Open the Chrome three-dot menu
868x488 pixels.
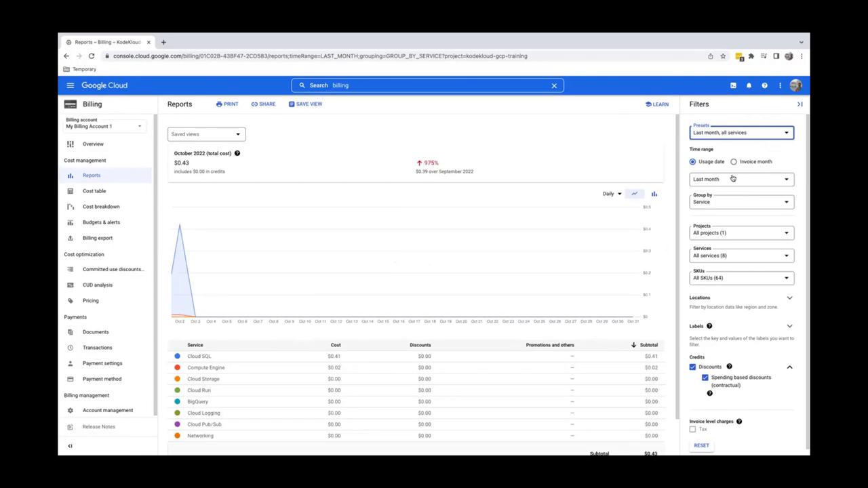(x=802, y=56)
